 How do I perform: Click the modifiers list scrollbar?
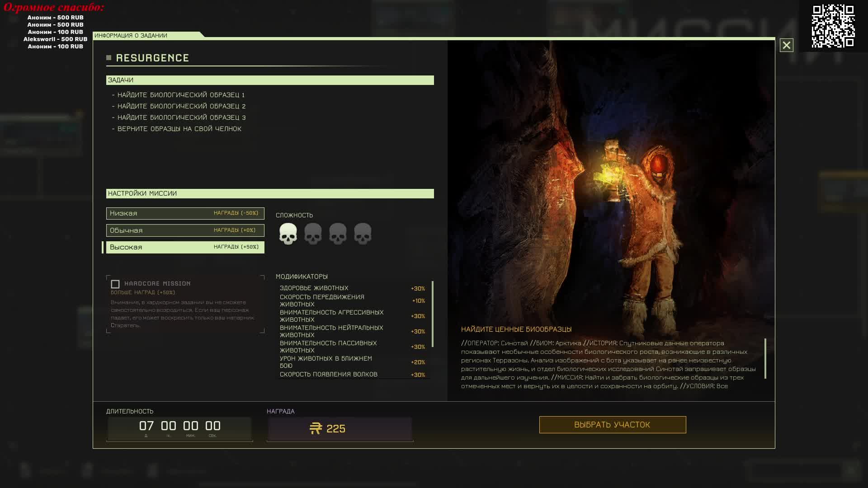point(433,314)
